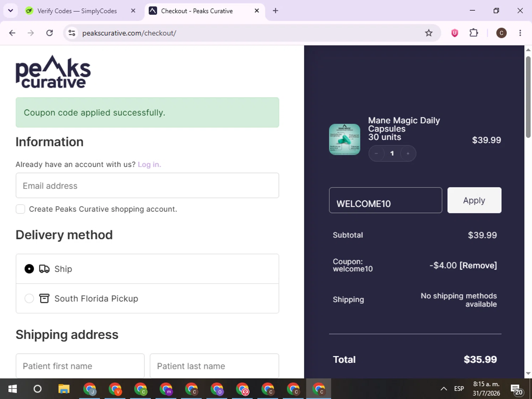View site information icon in address bar
This screenshot has height=399, width=532.
pyautogui.click(x=72, y=33)
